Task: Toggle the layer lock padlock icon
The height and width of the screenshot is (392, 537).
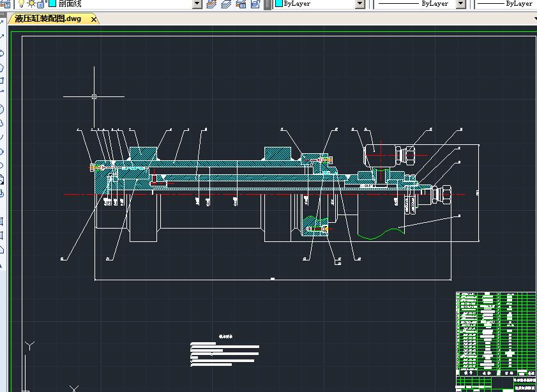Action: [40, 4]
